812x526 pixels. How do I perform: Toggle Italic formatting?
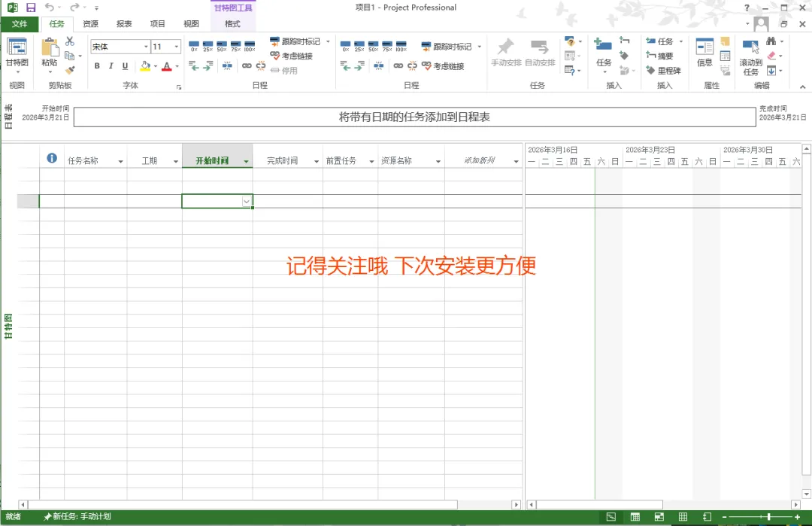click(111, 65)
